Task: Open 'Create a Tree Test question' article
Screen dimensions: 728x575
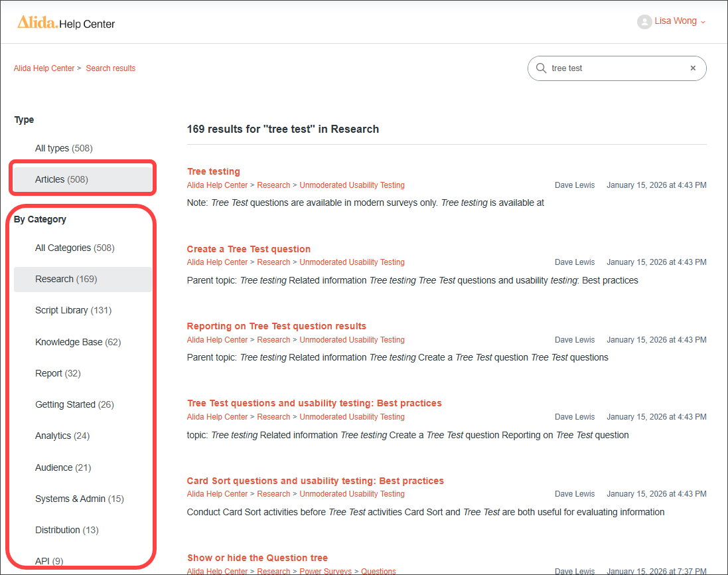Action: coord(249,249)
